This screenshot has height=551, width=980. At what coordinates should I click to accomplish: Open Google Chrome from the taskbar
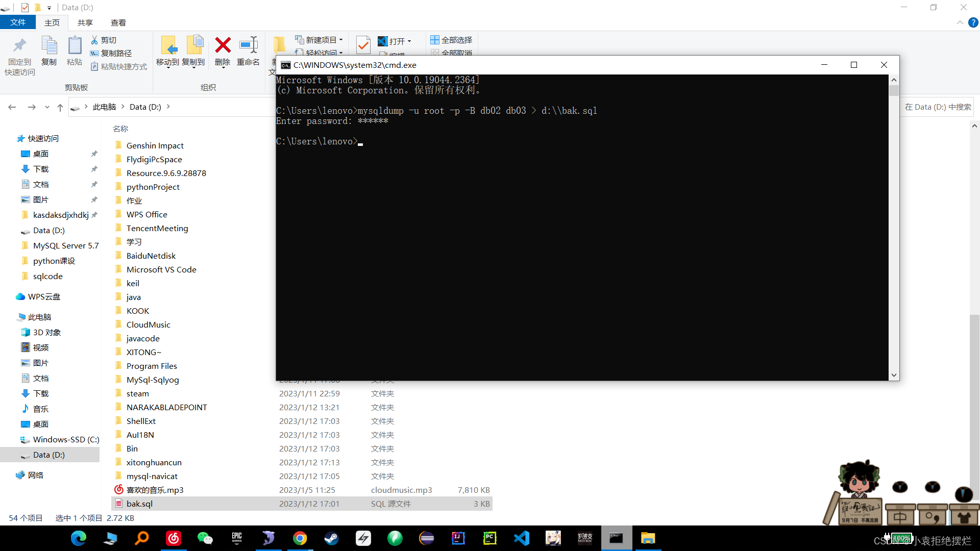click(300, 538)
